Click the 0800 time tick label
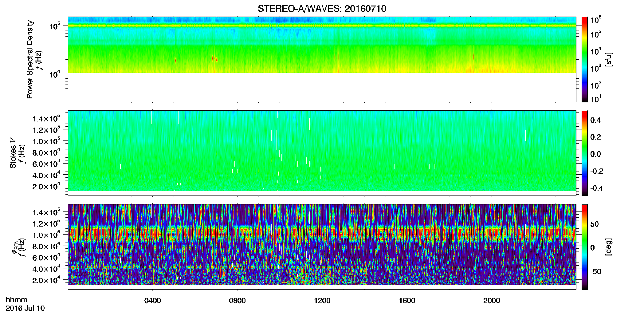The width and height of the screenshot is (644, 332). (x=237, y=301)
